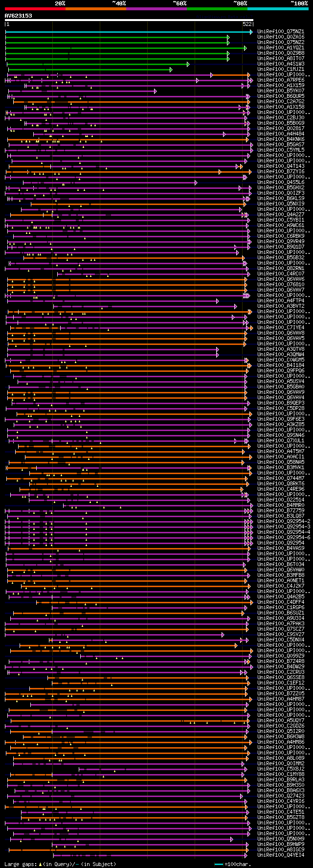Select the UniRef100_B4MMR0 label
This screenshot has width=313, height=868.
(x=281, y=505)
